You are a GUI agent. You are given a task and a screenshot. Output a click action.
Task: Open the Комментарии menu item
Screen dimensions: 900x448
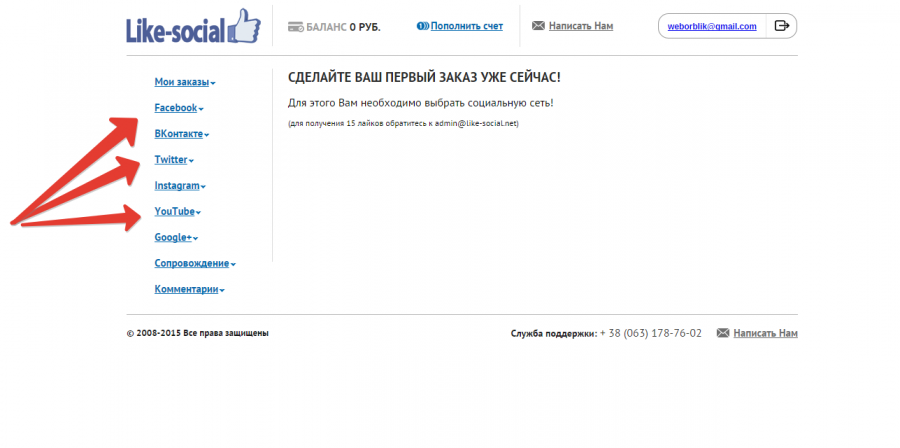click(x=186, y=290)
